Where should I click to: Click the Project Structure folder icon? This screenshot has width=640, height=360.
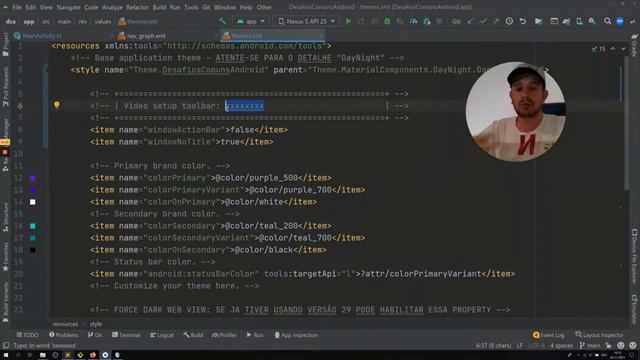tap(539, 21)
